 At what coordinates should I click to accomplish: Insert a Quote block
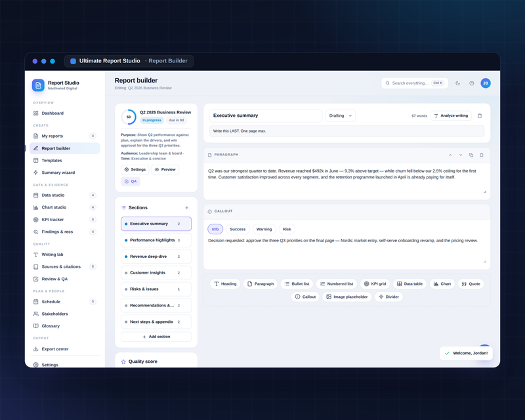click(471, 283)
